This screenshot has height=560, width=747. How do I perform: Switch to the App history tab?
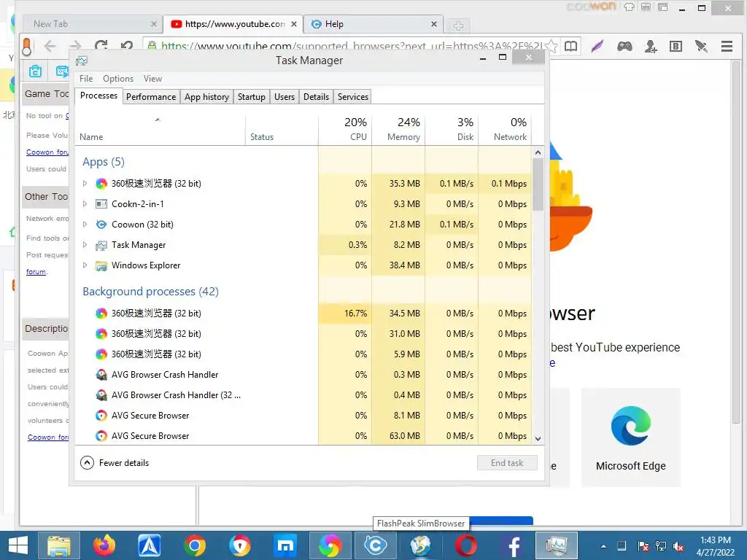pos(206,97)
